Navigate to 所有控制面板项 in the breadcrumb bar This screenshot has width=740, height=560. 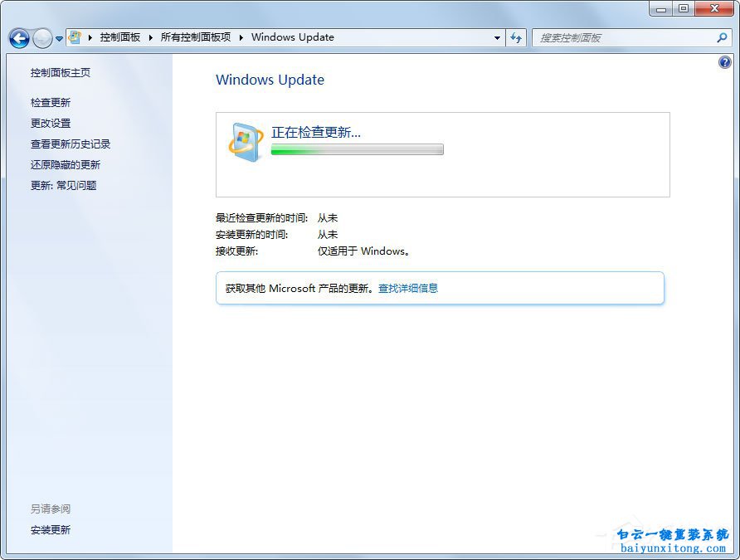(x=196, y=37)
